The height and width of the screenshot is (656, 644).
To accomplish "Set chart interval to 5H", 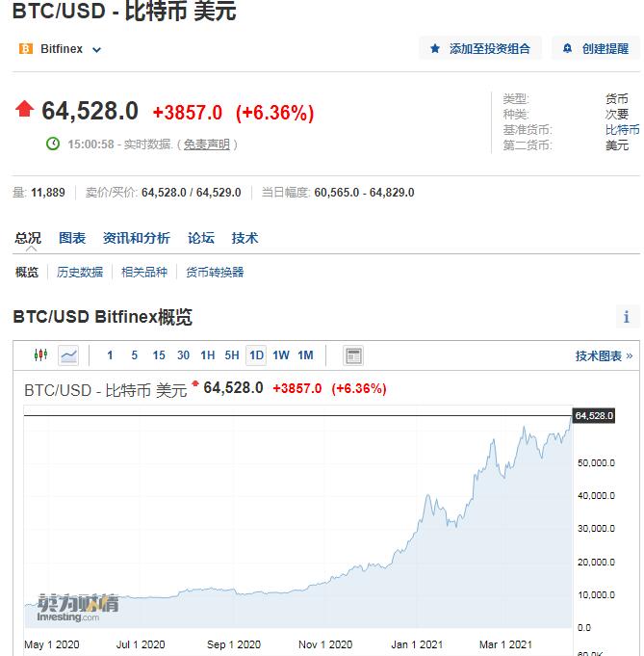I will tap(232, 355).
